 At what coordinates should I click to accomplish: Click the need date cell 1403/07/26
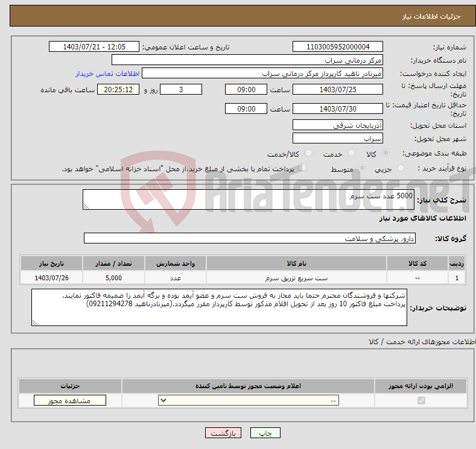click(52, 278)
